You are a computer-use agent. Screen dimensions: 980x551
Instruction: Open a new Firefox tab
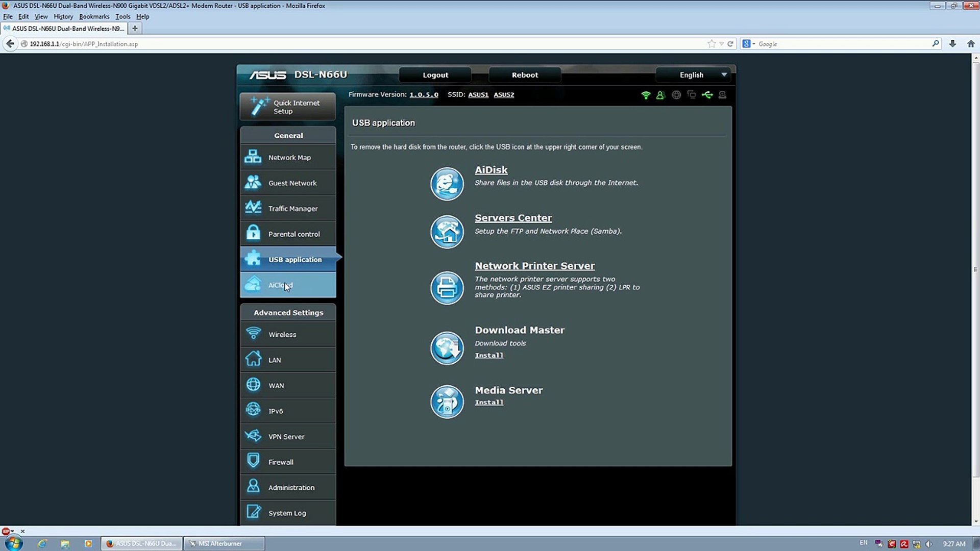[135, 29]
